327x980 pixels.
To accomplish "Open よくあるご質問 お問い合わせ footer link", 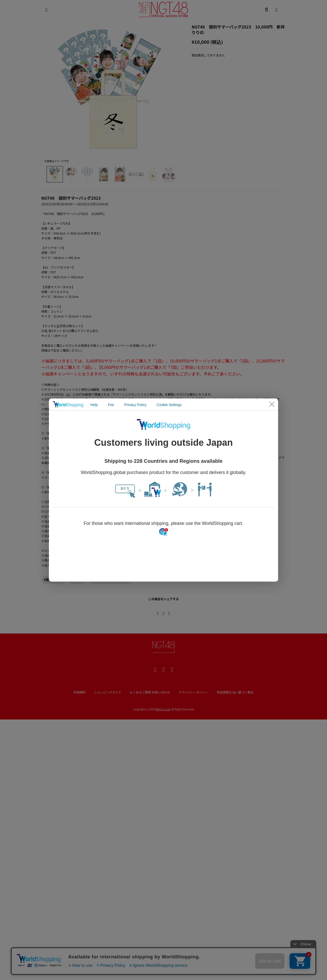I will click(x=149, y=693).
